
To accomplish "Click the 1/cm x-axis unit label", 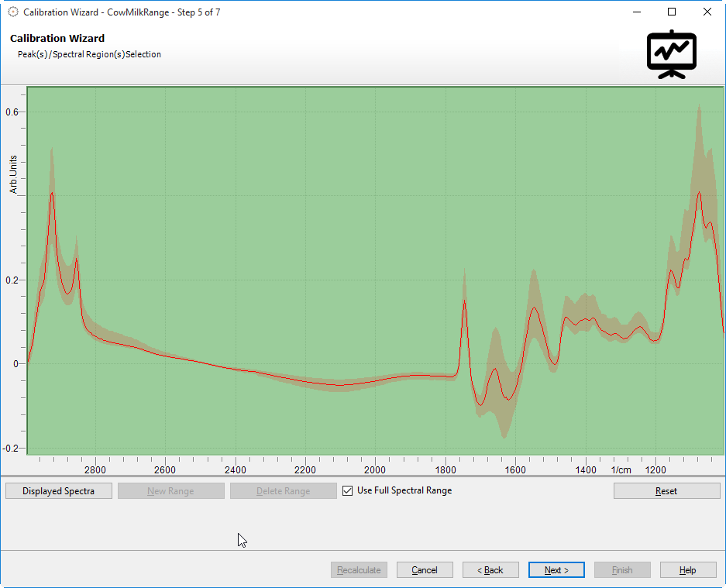I will 621,469.
